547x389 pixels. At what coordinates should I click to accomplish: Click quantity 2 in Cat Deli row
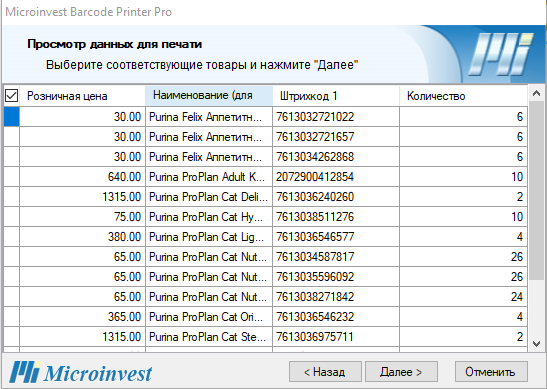463,197
